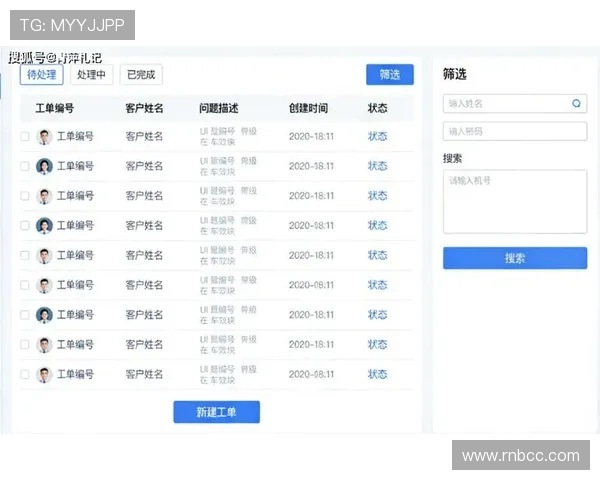Open the 状态 link in the seventh row

[x=378, y=315]
